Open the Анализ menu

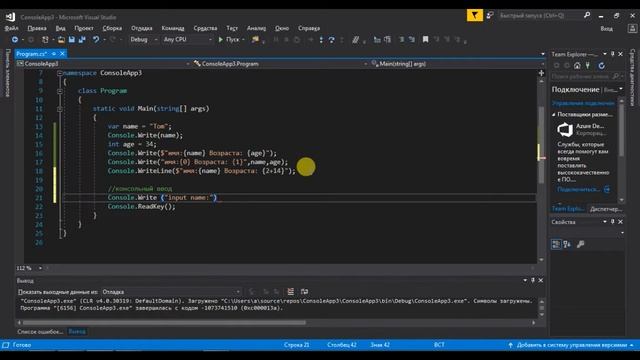256,28
